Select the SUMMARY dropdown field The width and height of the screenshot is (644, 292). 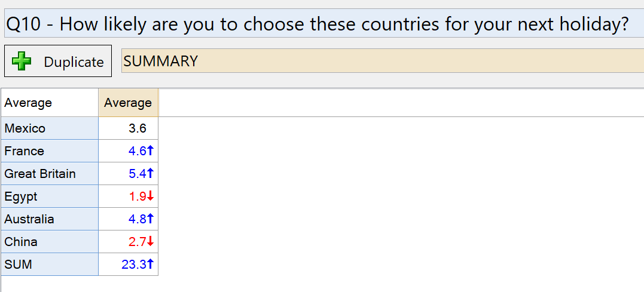382,61
